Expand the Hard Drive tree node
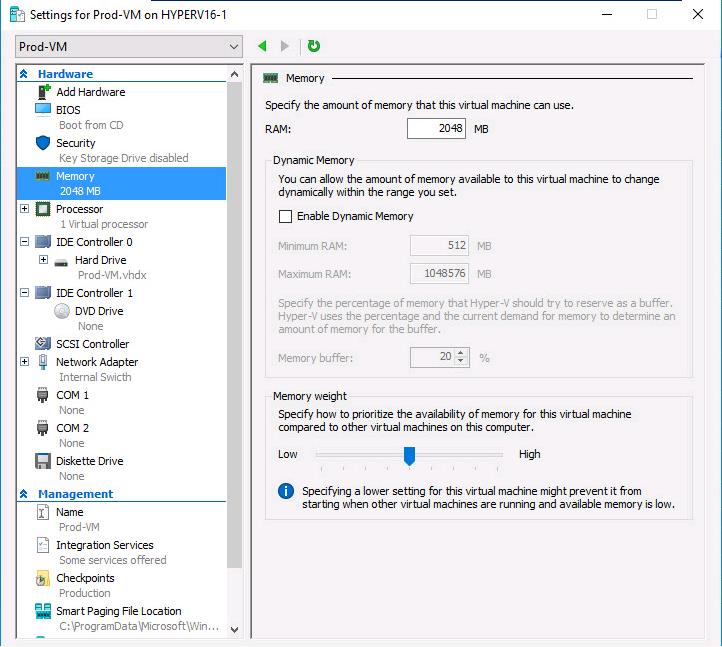722x647 pixels. pyautogui.click(x=43, y=260)
